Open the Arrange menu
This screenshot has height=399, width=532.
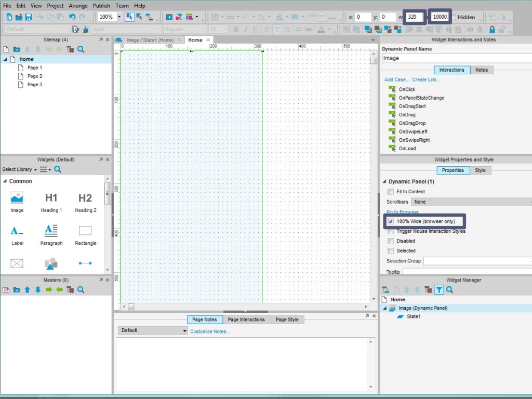[x=78, y=6]
